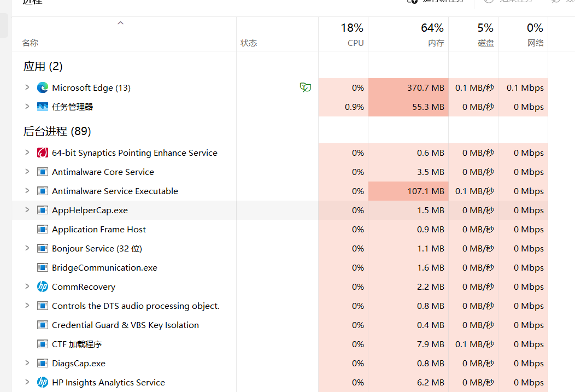Expand the 64-bit Synaptics Pointing Enhance Service
The image size is (575, 392).
(27, 152)
